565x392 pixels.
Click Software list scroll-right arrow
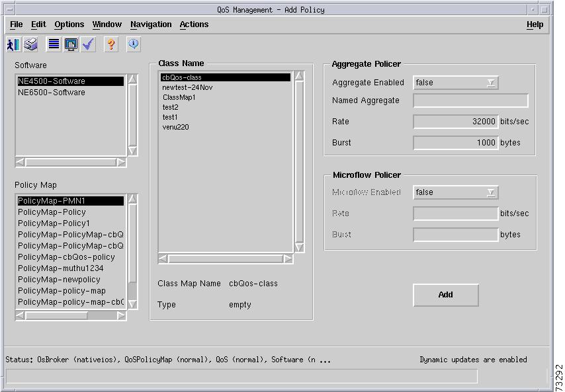pos(121,163)
